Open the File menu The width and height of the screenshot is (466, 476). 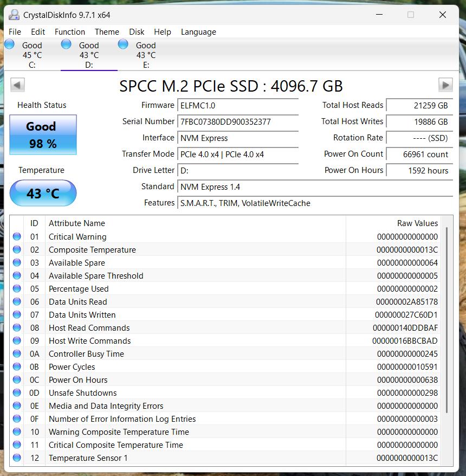point(15,32)
